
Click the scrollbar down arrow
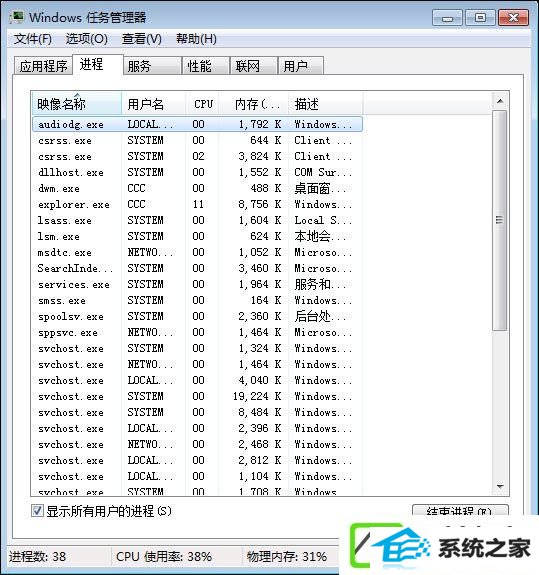(x=499, y=487)
